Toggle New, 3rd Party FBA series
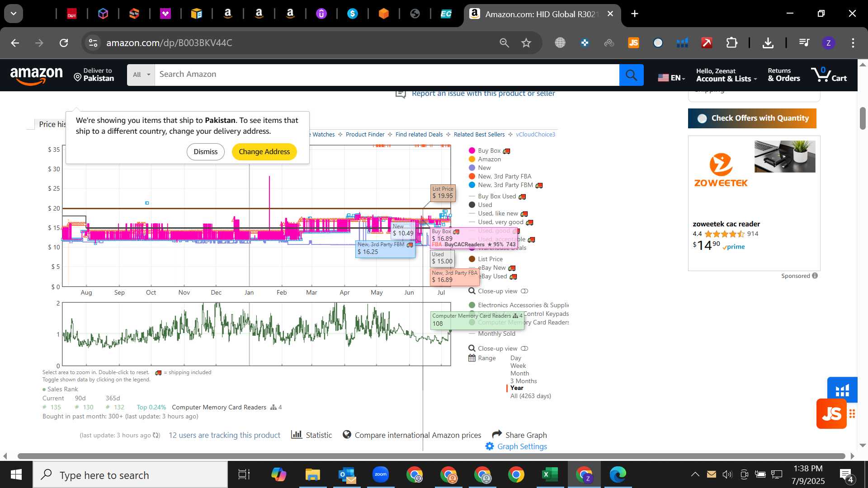The height and width of the screenshot is (488, 868). tap(500, 177)
